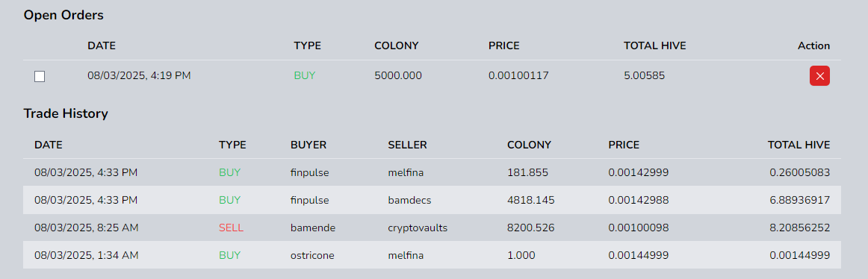868x279 pixels.
Task: Click buyer ostricone in last trade
Action: (312, 254)
